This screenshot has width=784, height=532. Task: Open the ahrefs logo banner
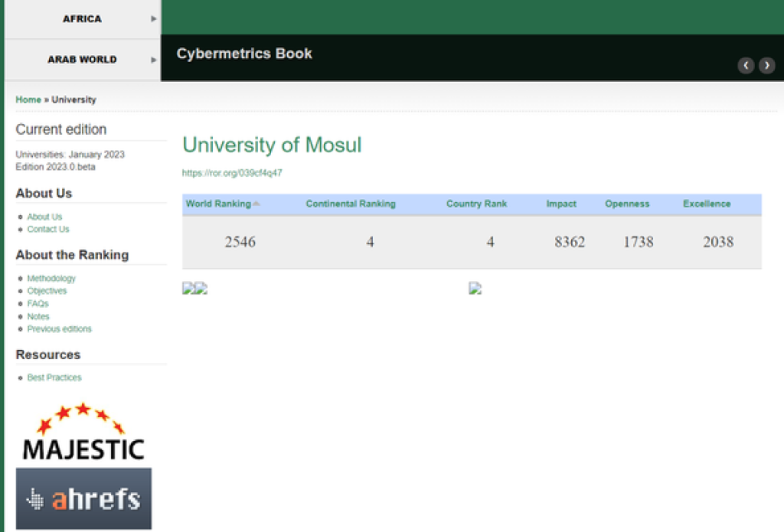click(x=83, y=499)
